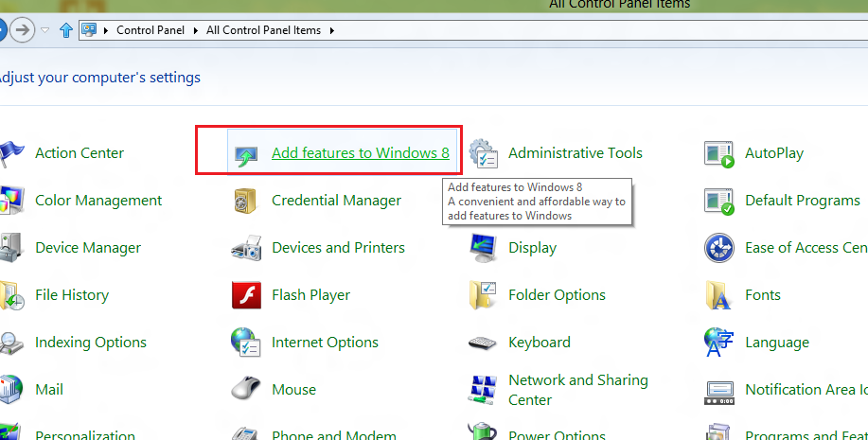Click the Network and Sharing Center icon
The image size is (868, 440).
[483, 390]
